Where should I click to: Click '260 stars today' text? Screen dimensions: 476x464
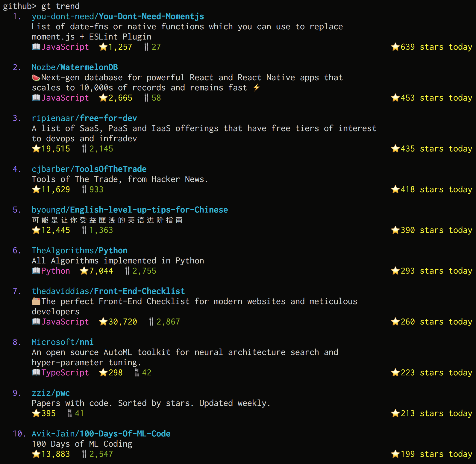(436, 322)
